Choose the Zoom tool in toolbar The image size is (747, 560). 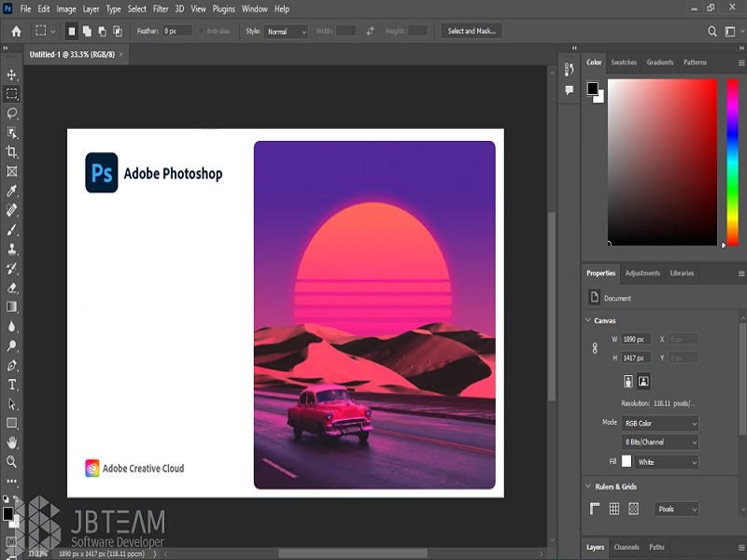tap(12, 462)
